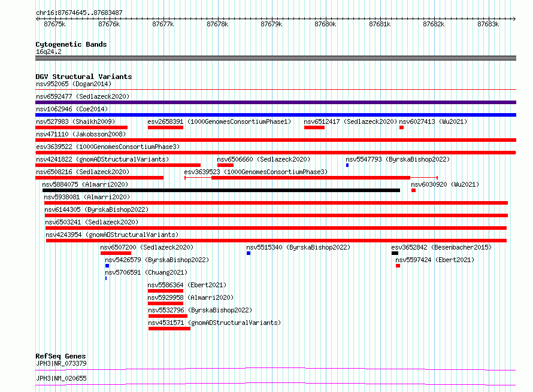Open the nsv527983 (Shaikh2009) variant label

(x=75, y=121)
